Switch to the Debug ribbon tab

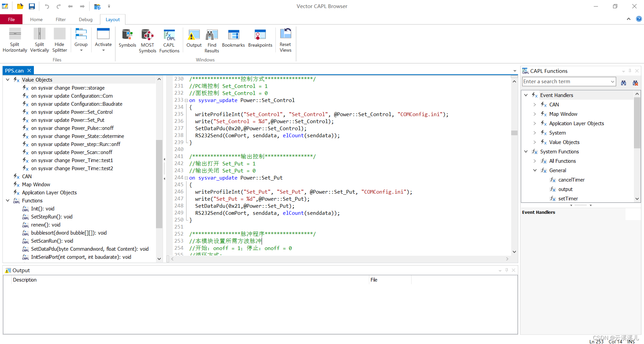[86, 19]
